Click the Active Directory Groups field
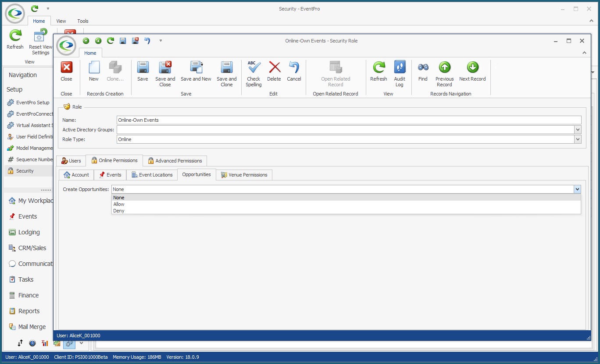This screenshot has width=600, height=364. (x=345, y=130)
